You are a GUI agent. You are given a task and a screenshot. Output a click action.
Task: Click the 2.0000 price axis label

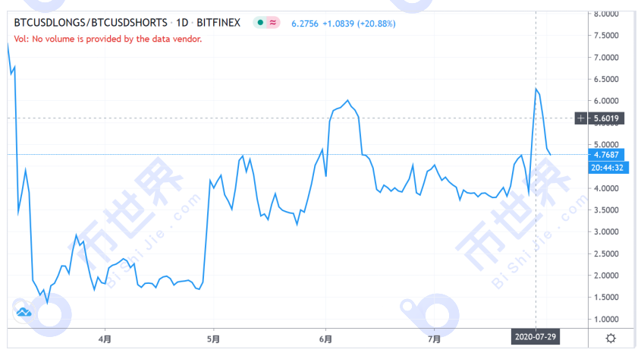point(606,276)
